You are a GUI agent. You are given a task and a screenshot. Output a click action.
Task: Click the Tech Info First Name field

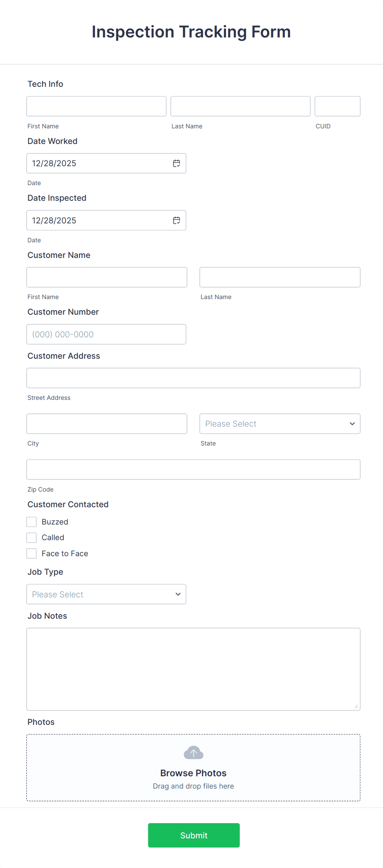coord(96,106)
